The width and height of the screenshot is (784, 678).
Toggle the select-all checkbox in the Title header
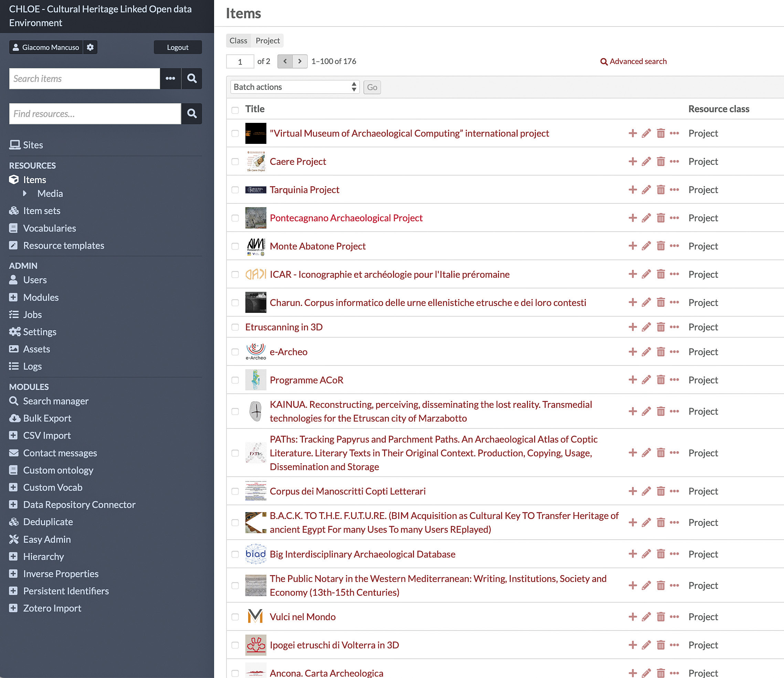pyautogui.click(x=235, y=110)
